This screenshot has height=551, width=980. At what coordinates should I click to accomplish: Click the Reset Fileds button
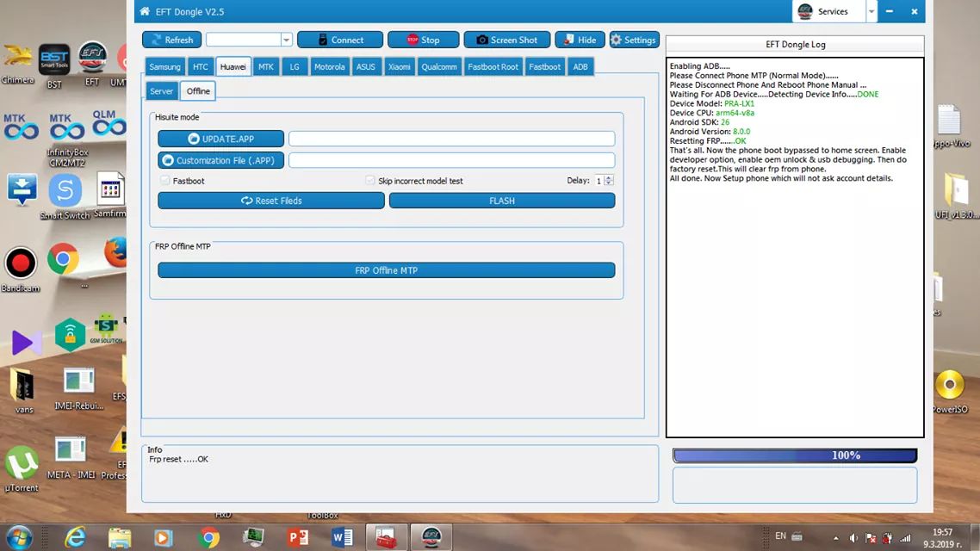(x=271, y=201)
